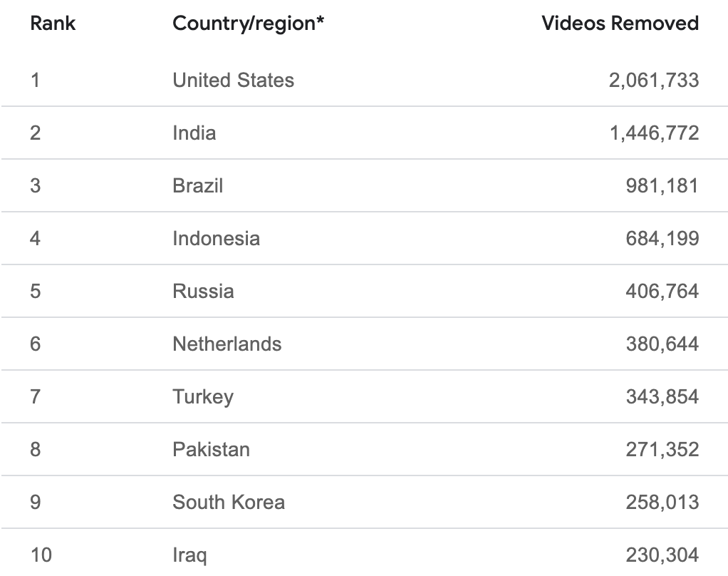The image size is (728, 576).
Task: Click the Country/region column header
Action: tap(248, 24)
